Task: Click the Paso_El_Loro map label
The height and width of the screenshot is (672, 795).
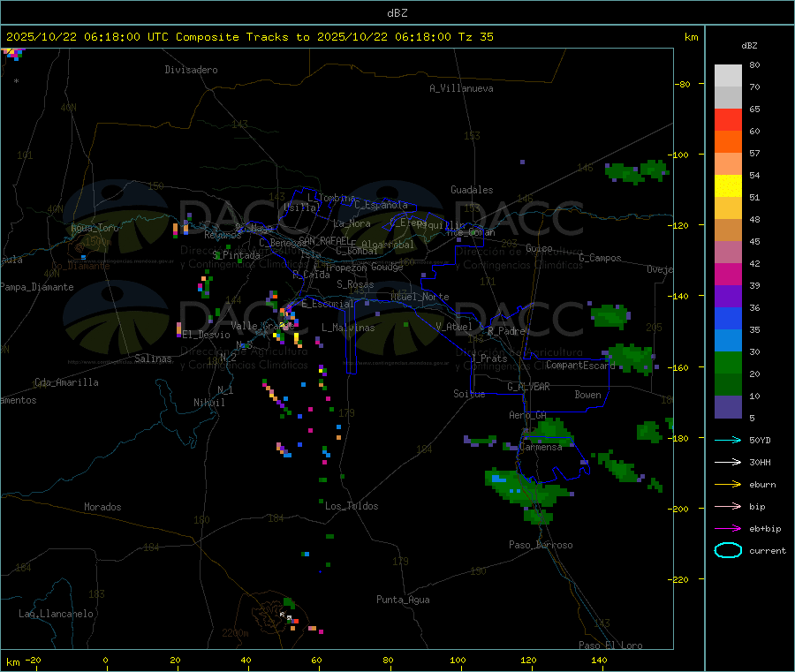Action: pos(611,646)
